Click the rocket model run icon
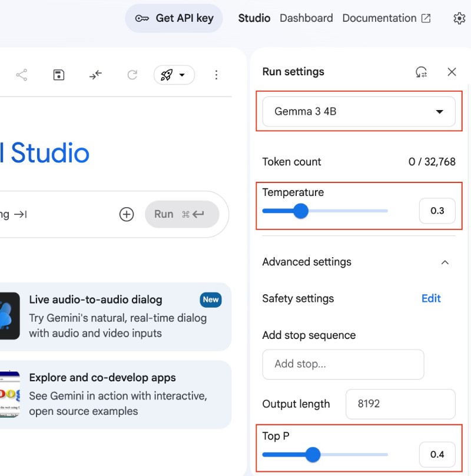Image resolution: width=471 pixels, height=476 pixels. pos(167,75)
